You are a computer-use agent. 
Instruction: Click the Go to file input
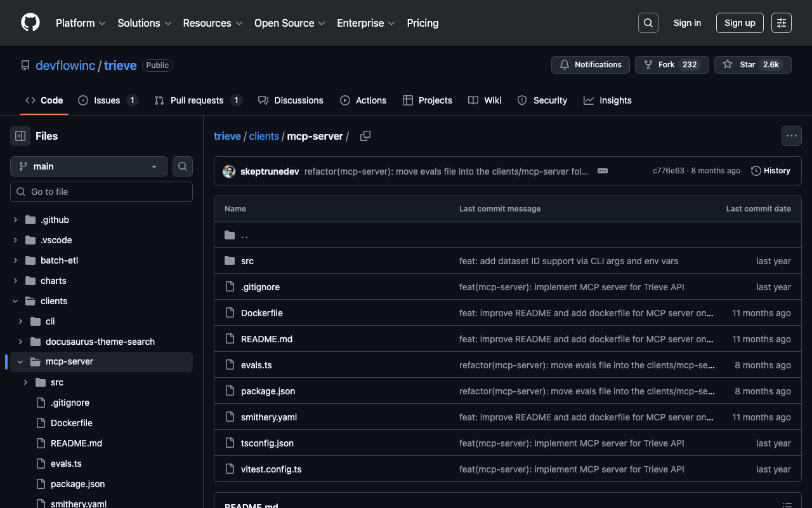[x=101, y=192]
